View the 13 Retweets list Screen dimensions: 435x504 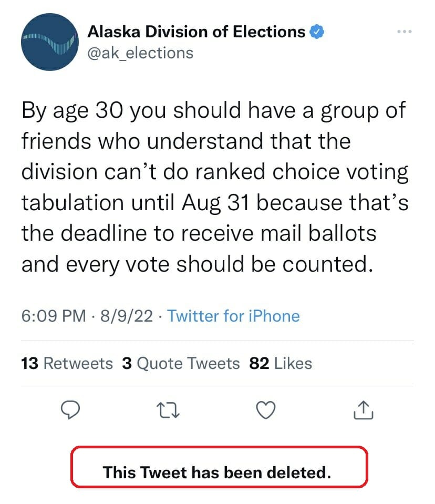pyautogui.click(x=67, y=363)
